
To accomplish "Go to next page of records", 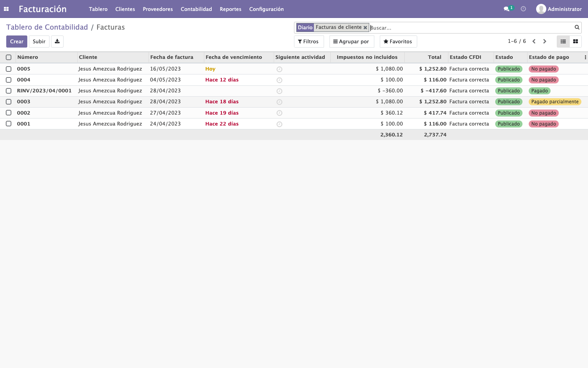I will pos(545,41).
